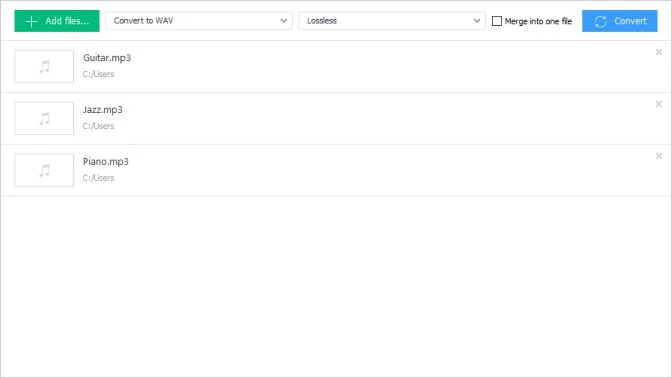Remove Piano.mp3 using its X icon
Image resolution: width=672 pixels, height=378 pixels.
coord(659,156)
